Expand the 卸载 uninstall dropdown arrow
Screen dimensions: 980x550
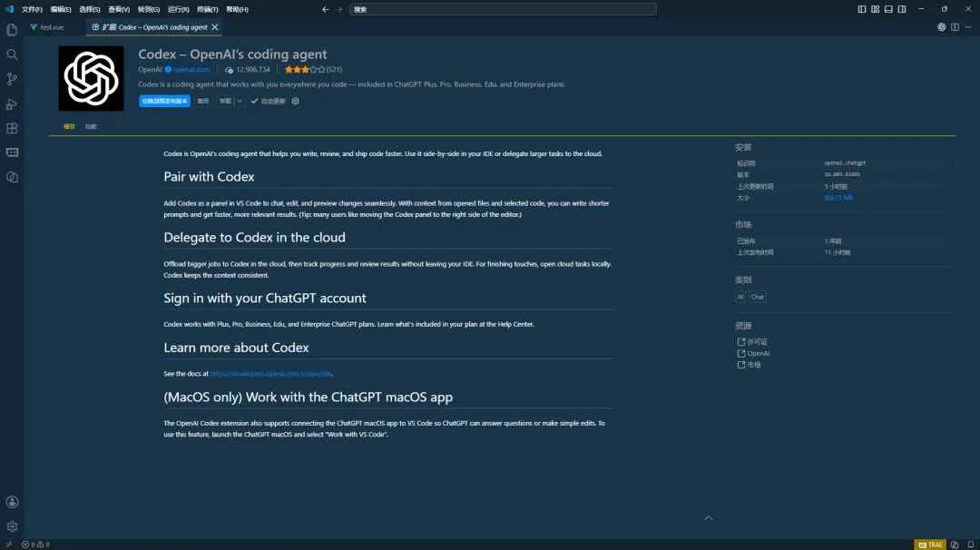[239, 101]
